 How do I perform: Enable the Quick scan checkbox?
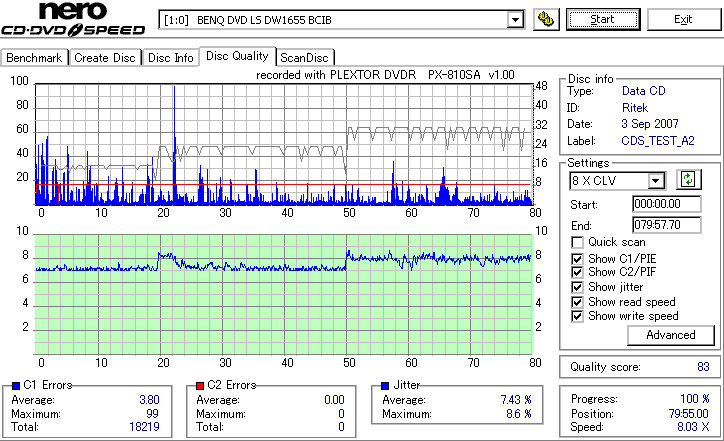(577, 242)
